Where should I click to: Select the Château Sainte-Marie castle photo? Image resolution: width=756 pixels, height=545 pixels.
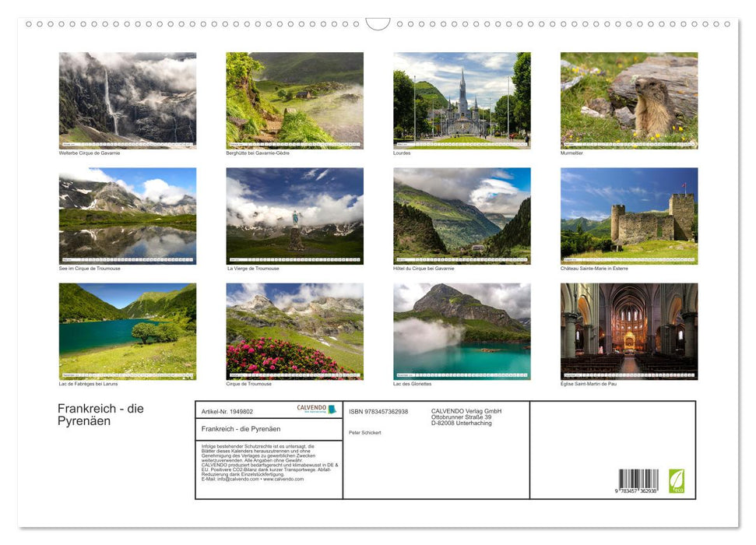pyautogui.click(x=629, y=216)
